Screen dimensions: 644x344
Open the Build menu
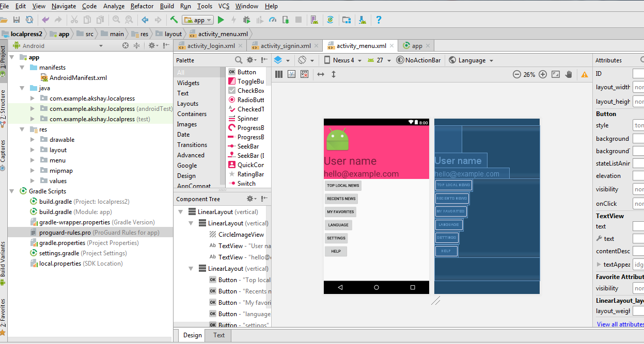click(167, 6)
